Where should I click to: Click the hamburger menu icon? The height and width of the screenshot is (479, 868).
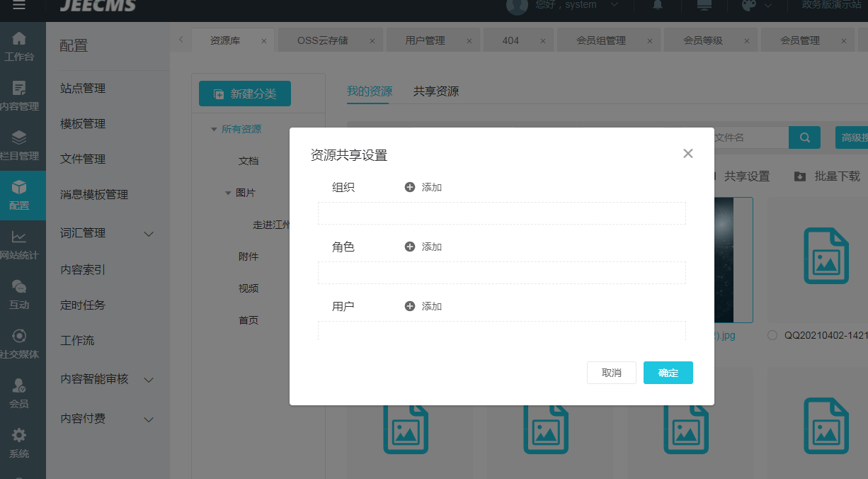click(x=19, y=6)
